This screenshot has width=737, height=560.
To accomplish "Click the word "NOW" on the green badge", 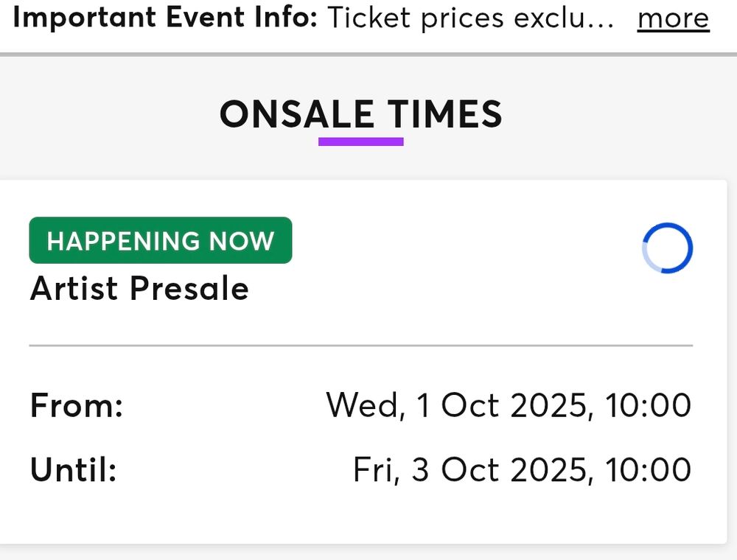I will 240,241.
